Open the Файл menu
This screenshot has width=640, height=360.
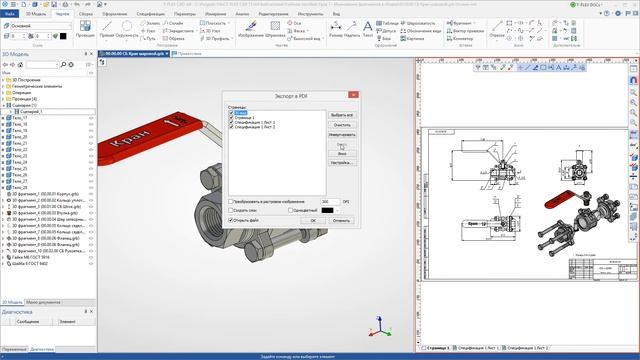(10, 14)
